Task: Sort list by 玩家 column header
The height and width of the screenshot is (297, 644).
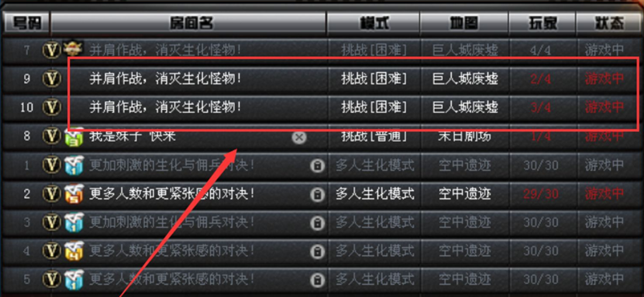Action: pos(542,23)
